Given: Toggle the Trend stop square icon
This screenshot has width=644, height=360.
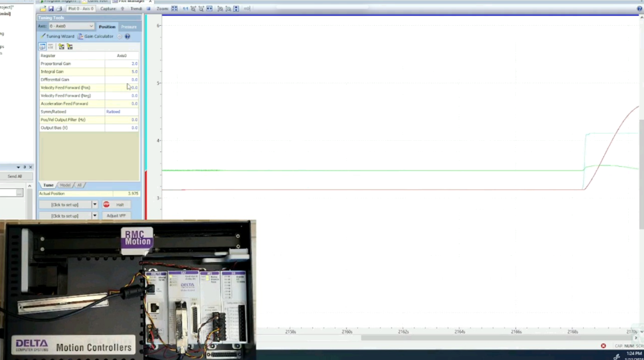Looking at the screenshot, I should click(x=148, y=9).
